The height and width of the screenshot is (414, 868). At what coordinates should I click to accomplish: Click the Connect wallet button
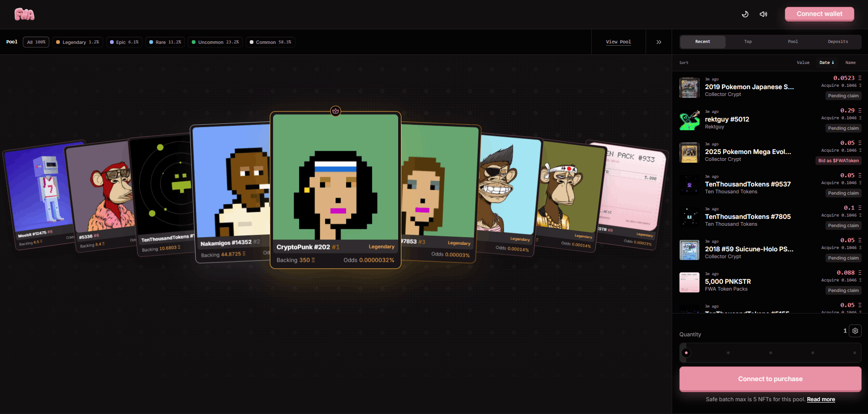pyautogui.click(x=820, y=14)
